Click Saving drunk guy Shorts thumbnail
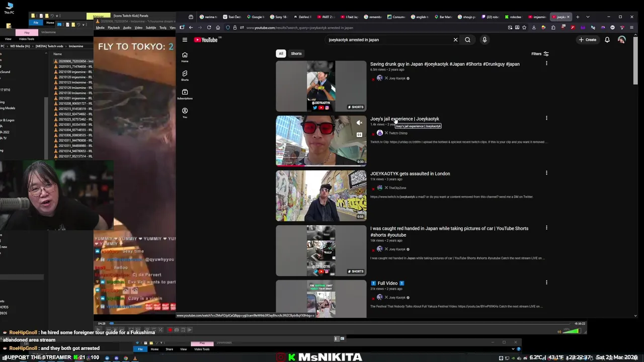 point(321,86)
